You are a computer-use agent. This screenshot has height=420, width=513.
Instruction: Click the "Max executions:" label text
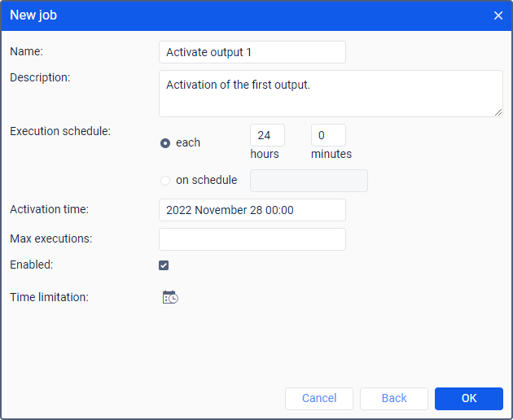[x=50, y=238]
